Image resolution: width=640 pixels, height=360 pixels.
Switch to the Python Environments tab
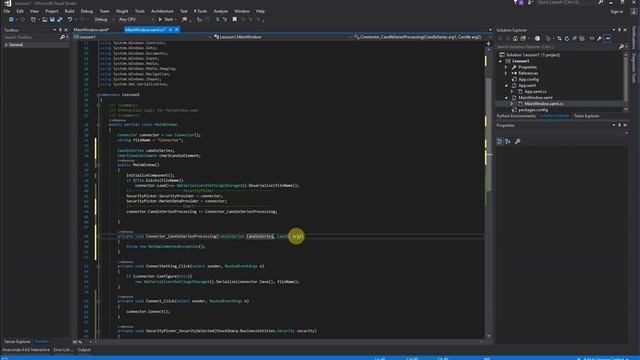(516, 116)
